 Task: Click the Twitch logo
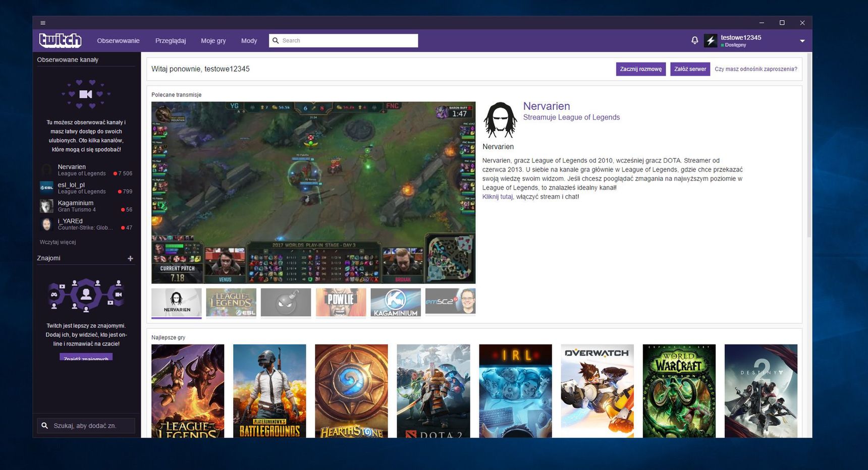pyautogui.click(x=61, y=40)
